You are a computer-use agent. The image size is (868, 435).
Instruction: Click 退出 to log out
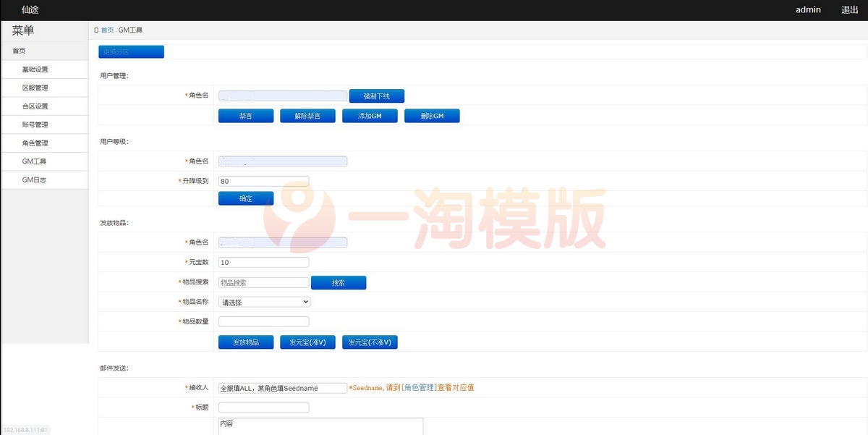coord(848,9)
